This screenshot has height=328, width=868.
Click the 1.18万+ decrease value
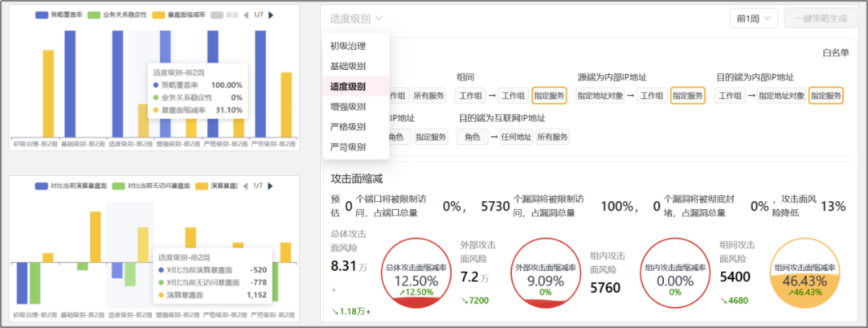click(350, 311)
